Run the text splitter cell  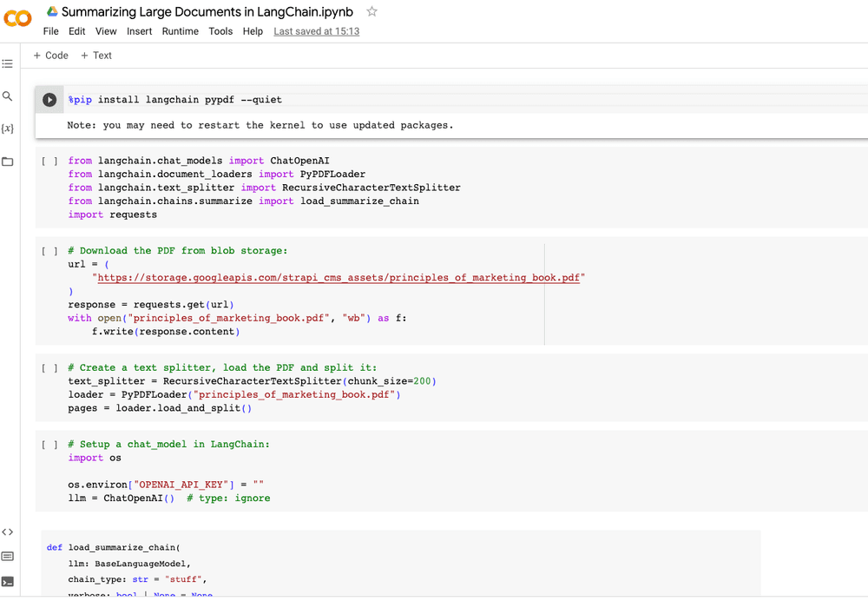point(49,368)
